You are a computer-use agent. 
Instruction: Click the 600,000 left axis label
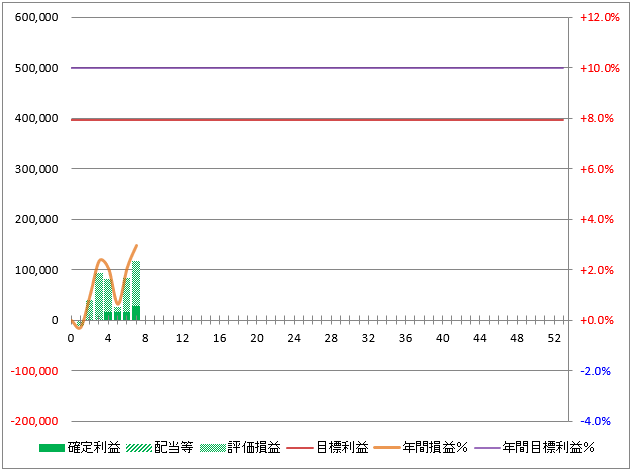37,18
